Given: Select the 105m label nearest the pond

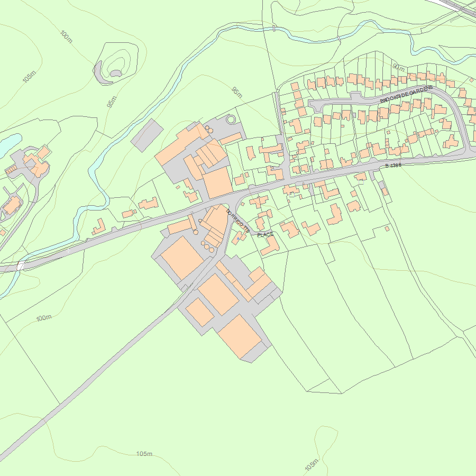Looking at the screenshot, I should pos(29,77).
